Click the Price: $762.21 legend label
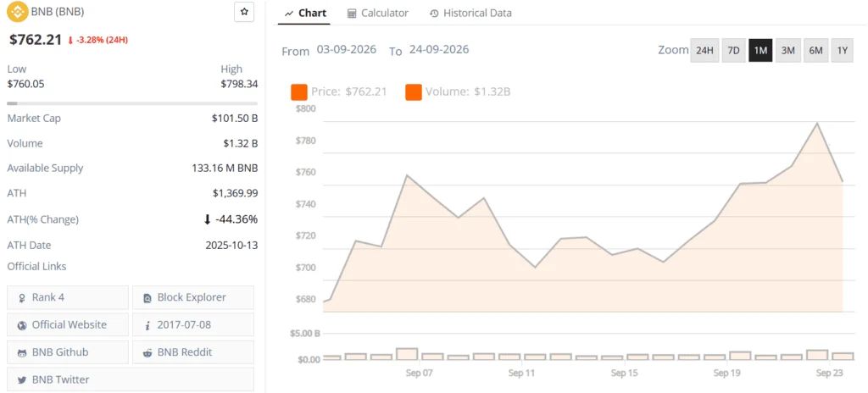 tap(349, 91)
